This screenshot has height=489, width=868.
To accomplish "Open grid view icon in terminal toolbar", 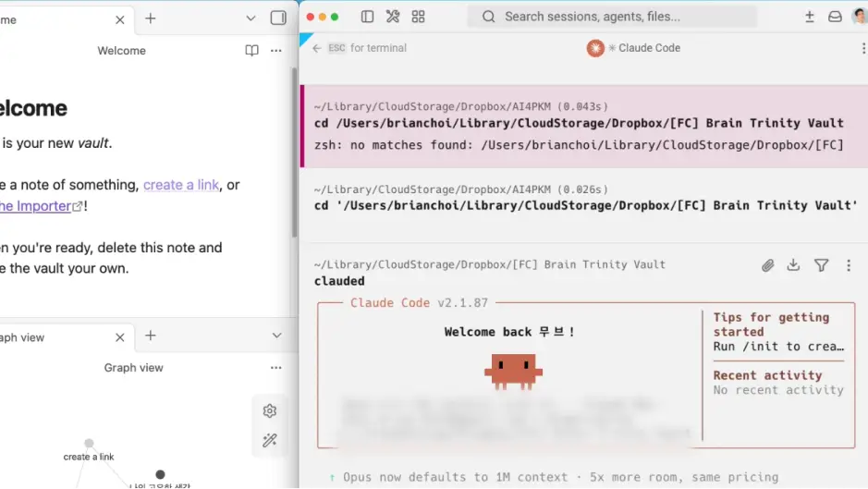I will click(x=418, y=17).
